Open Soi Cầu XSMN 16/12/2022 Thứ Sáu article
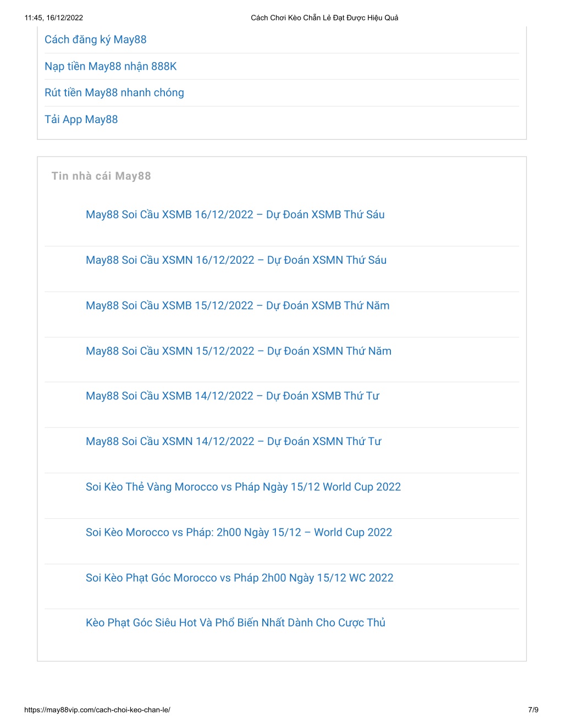This screenshot has height=728, width=563. point(236,260)
